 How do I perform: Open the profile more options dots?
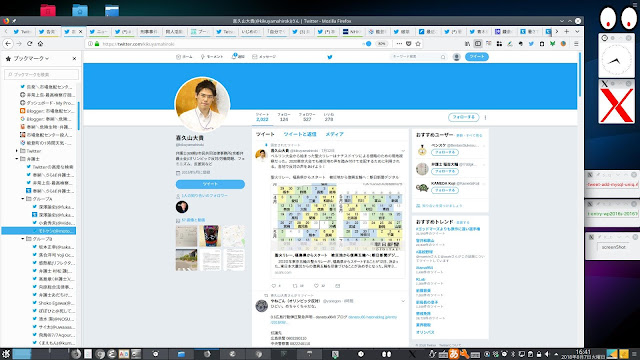(485, 117)
